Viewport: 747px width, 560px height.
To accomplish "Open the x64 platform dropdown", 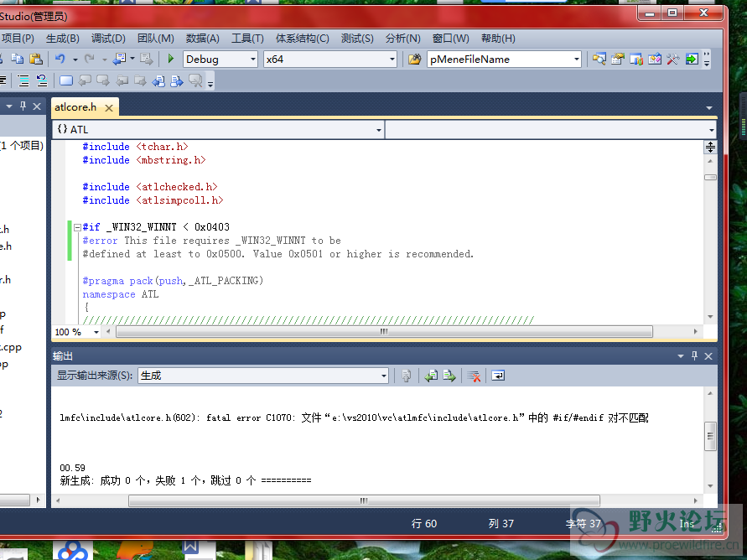I will point(392,59).
